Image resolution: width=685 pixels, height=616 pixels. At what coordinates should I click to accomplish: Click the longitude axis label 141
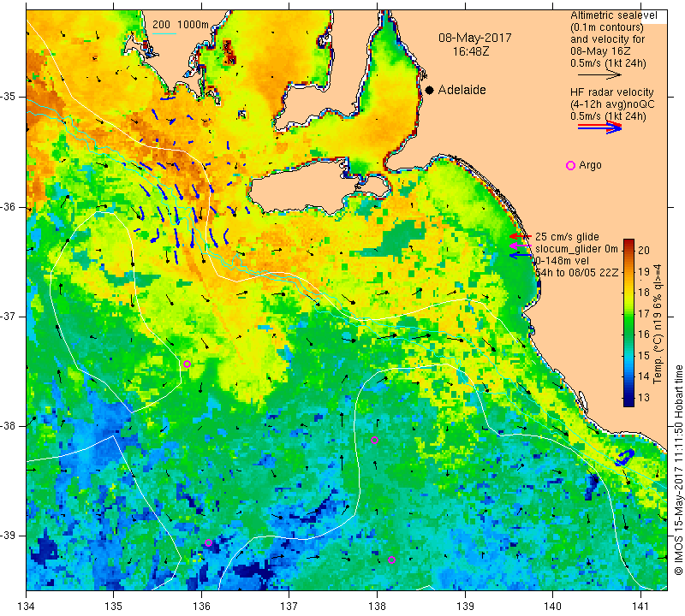[x=640, y=607]
